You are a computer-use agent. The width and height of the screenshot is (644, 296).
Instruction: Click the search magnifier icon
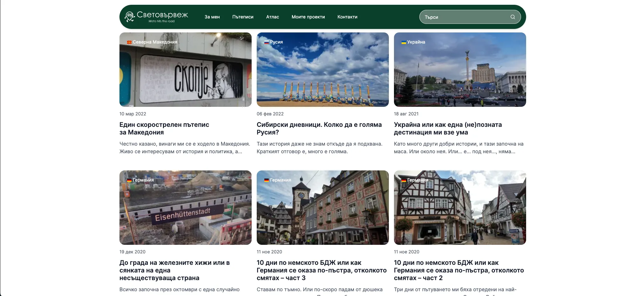(x=512, y=17)
